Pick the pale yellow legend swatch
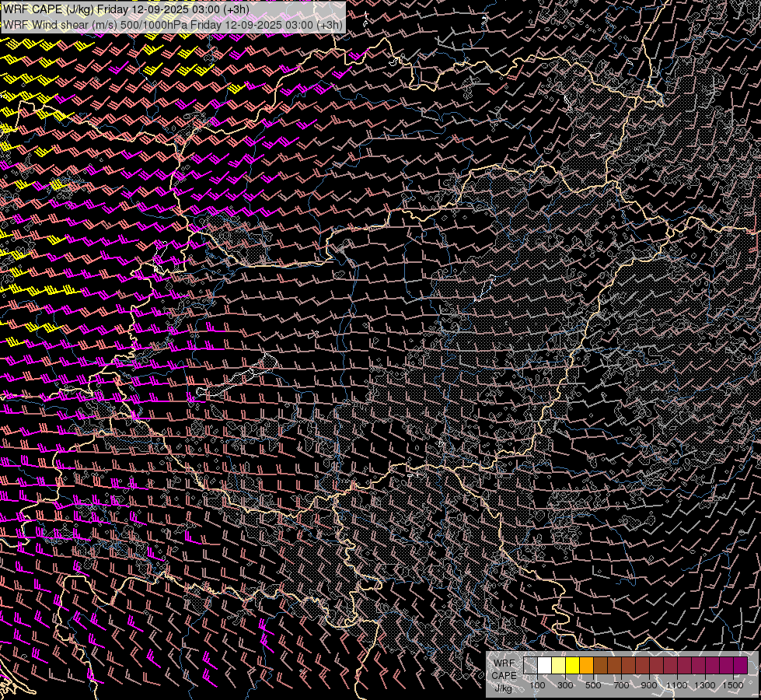Viewport: 761px width, 700px height. [x=559, y=665]
